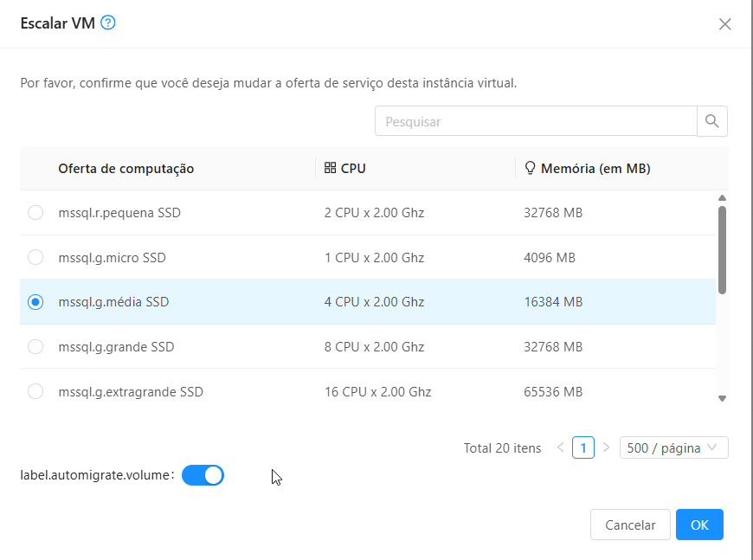Select the mssql.r.pequena SSD radio button
The image size is (753, 560).
tap(35, 213)
